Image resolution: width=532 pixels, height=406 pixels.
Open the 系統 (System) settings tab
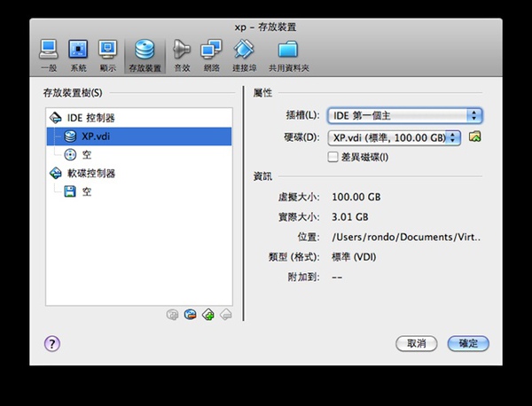coord(78,56)
